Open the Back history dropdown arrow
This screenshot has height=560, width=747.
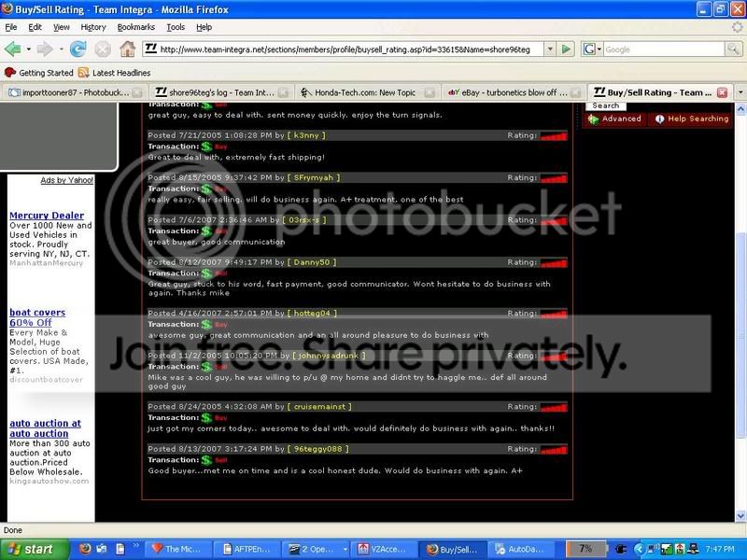point(29,49)
